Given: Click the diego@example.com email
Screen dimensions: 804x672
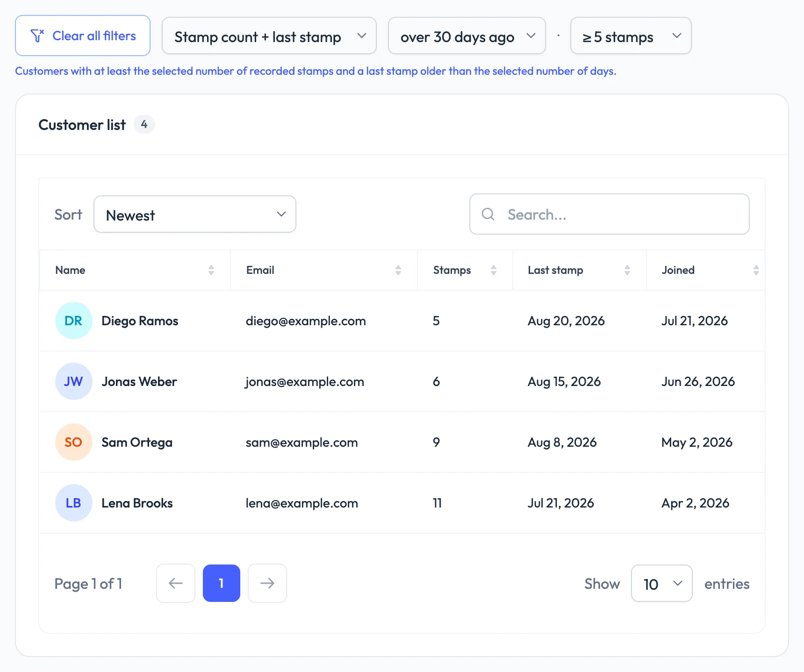Looking at the screenshot, I should coord(306,321).
